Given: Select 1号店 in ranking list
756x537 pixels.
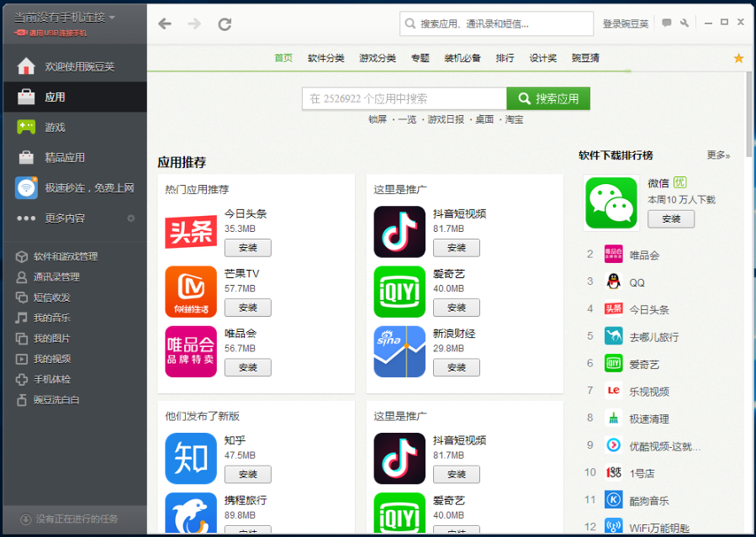Looking at the screenshot, I should (x=642, y=473).
